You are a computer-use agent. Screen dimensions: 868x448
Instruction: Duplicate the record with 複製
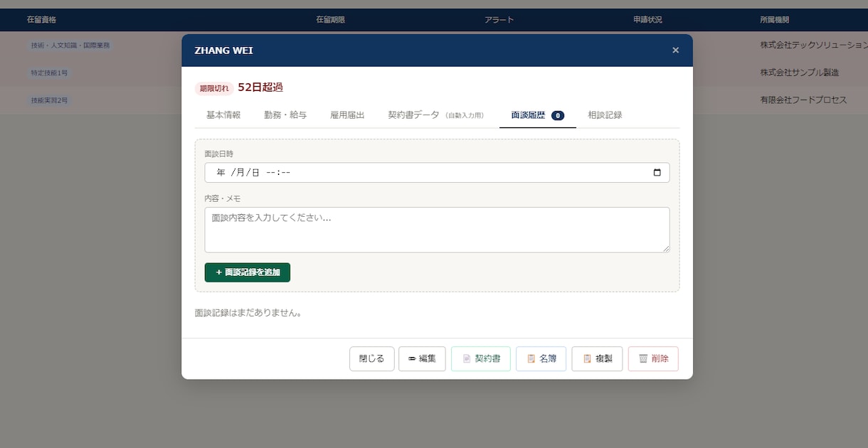598,359
